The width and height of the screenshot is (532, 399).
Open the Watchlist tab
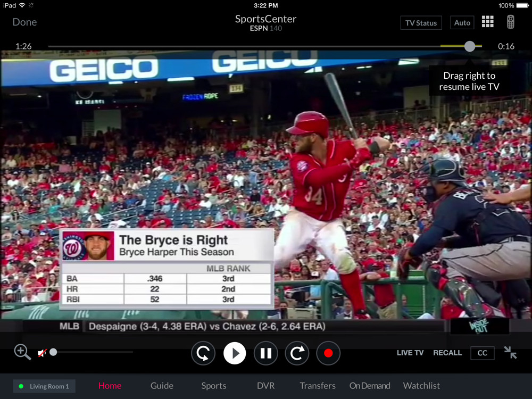click(421, 386)
